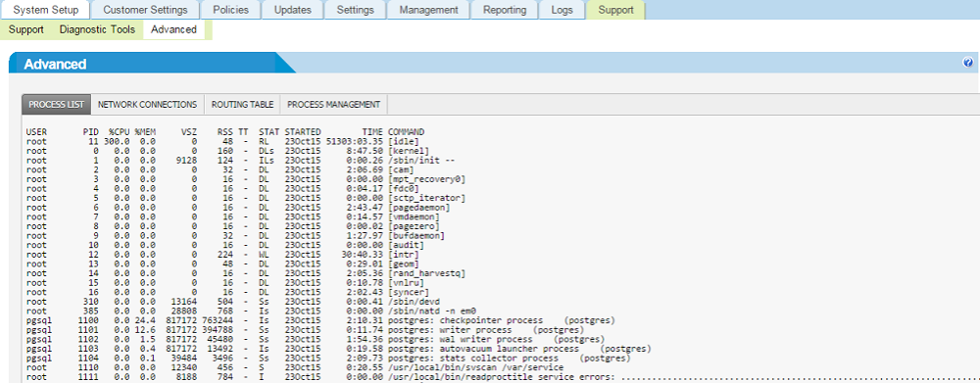Select the Advanced sub-menu item

[x=173, y=29]
